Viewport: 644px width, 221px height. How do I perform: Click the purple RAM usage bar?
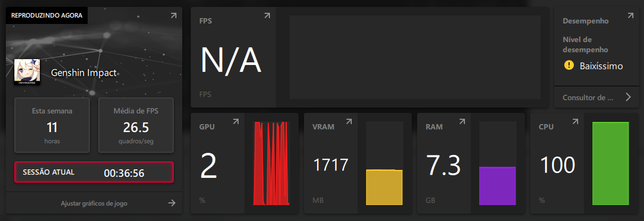pos(497,186)
